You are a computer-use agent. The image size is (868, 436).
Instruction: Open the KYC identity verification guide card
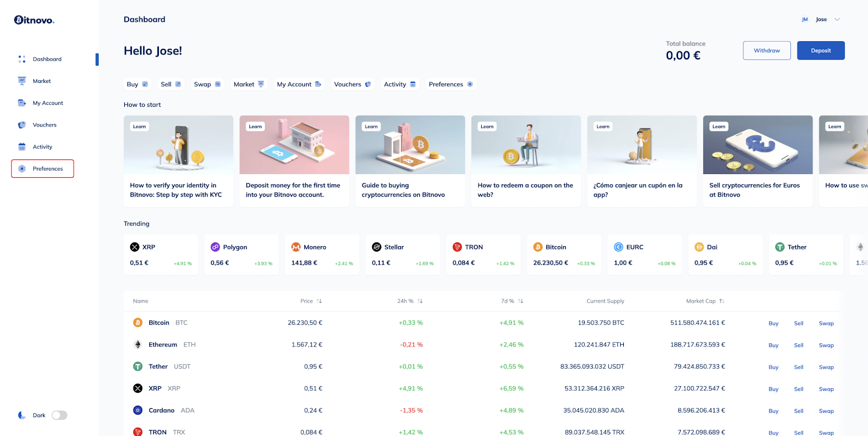(178, 161)
